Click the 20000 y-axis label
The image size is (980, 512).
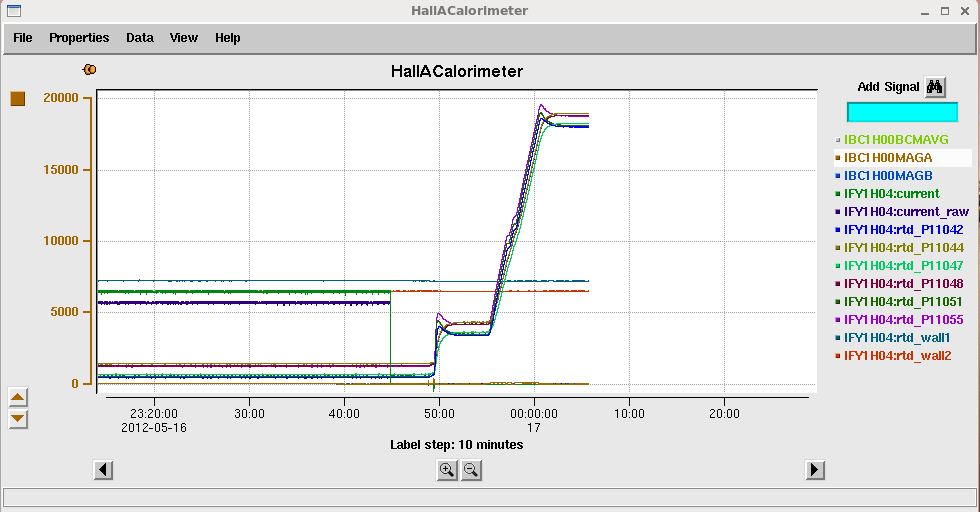tap(61, 98)
